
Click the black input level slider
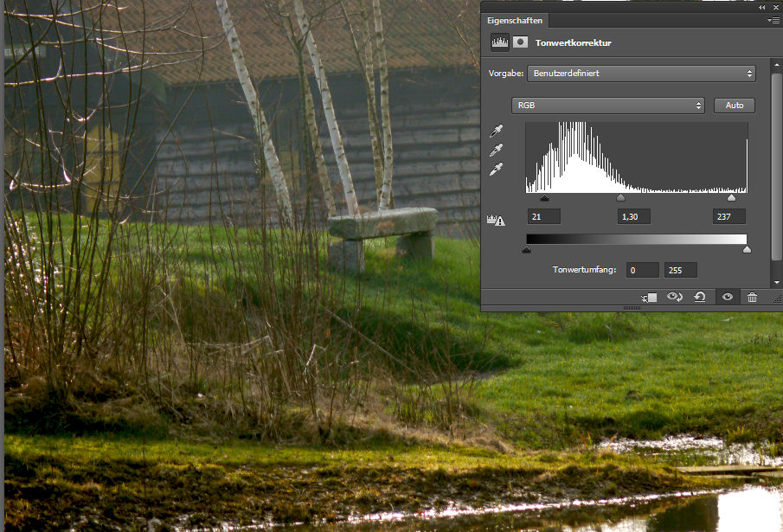pos(545,197)
